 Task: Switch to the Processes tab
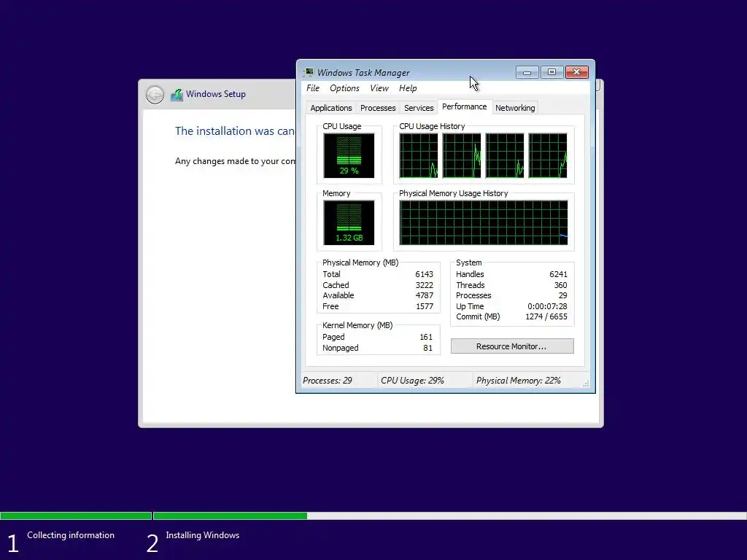tap(378, 108)
